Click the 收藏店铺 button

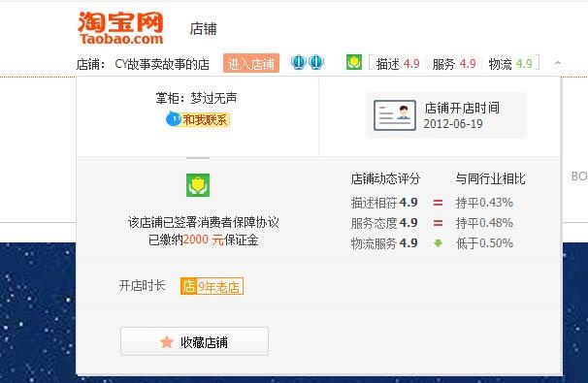point(195,341)
